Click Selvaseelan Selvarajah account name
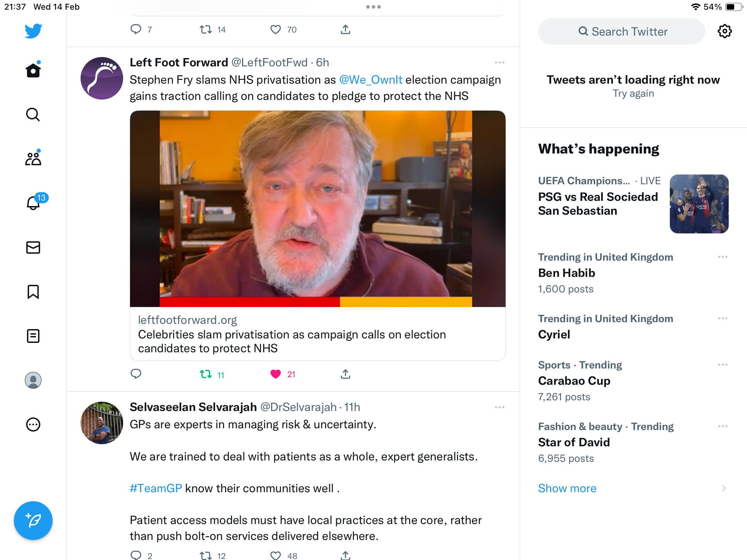 coord(193,407)
